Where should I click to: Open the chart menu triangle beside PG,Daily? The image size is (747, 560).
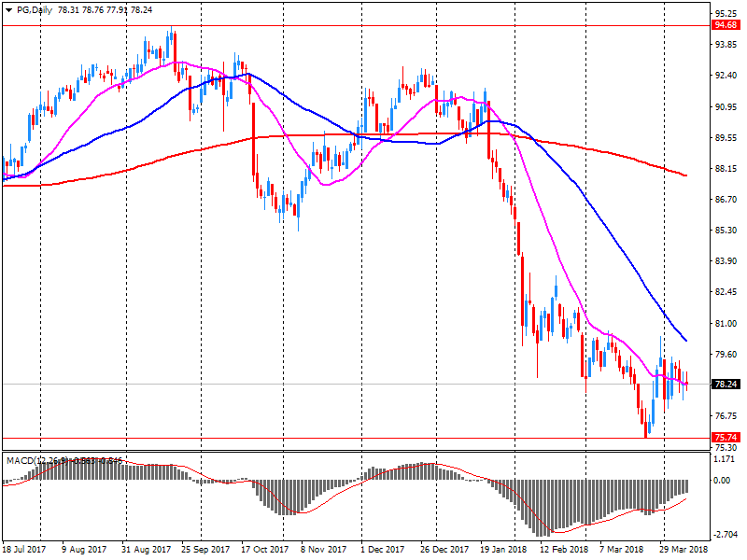(x=8, y=10)
